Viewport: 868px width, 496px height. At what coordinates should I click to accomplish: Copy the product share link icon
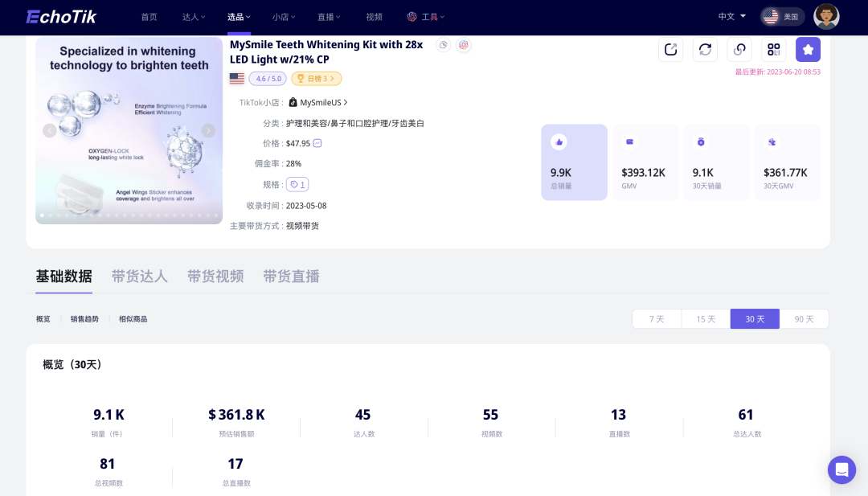(x=739, y=49)
